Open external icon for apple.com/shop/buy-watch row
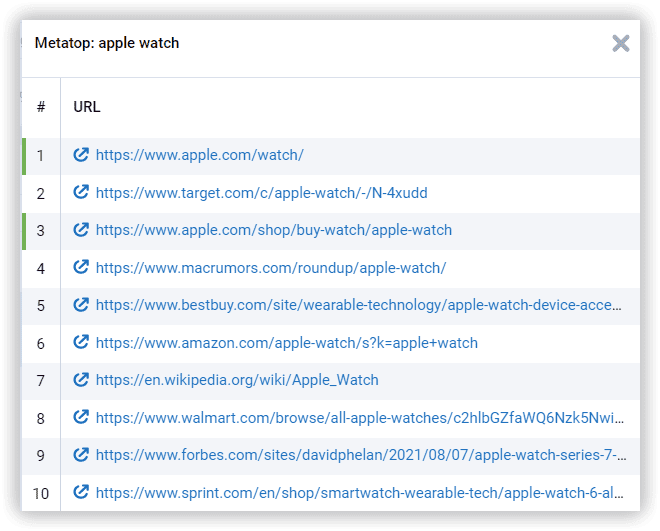 point(81,230)
